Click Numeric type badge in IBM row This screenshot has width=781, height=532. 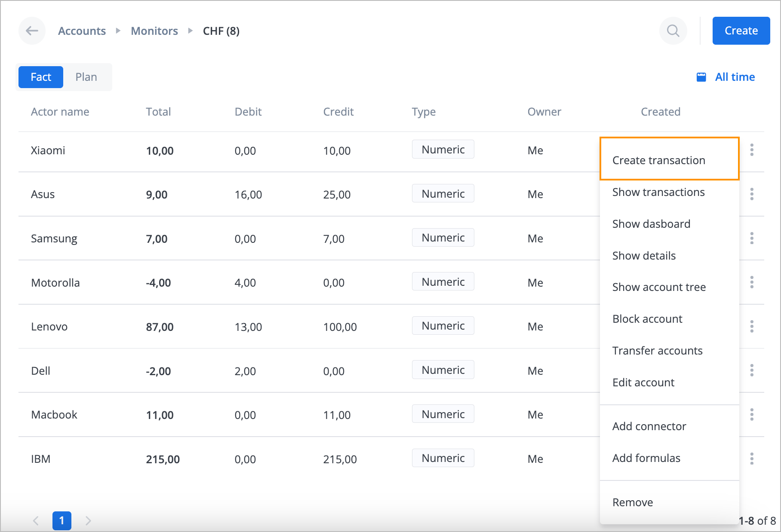(443, 458)
